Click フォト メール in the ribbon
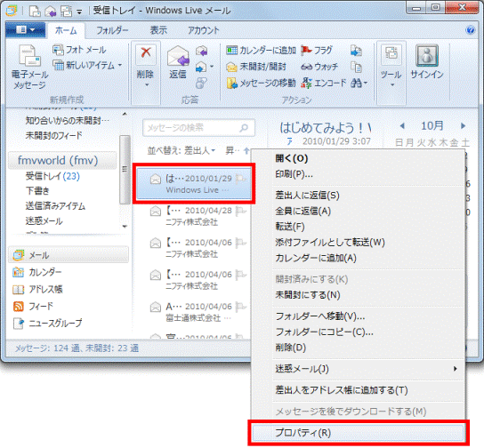This screenshot has height=448, width=484. 79,50
